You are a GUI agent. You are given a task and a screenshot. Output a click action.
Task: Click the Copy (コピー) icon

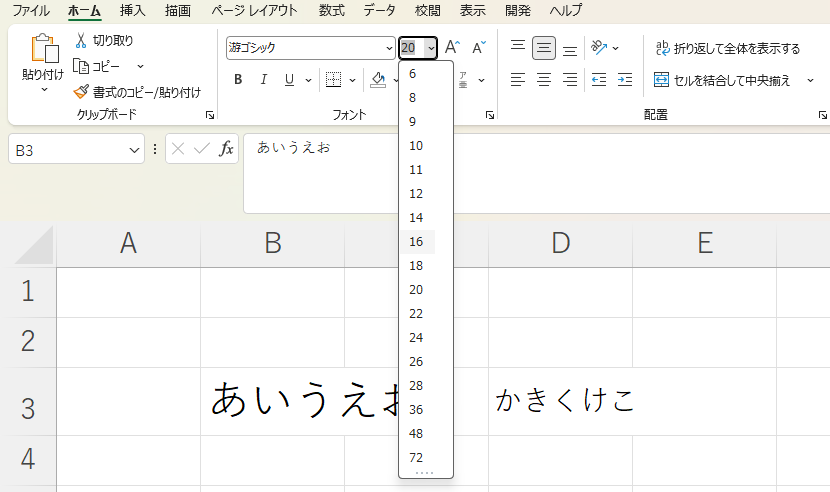coord(81,66)
